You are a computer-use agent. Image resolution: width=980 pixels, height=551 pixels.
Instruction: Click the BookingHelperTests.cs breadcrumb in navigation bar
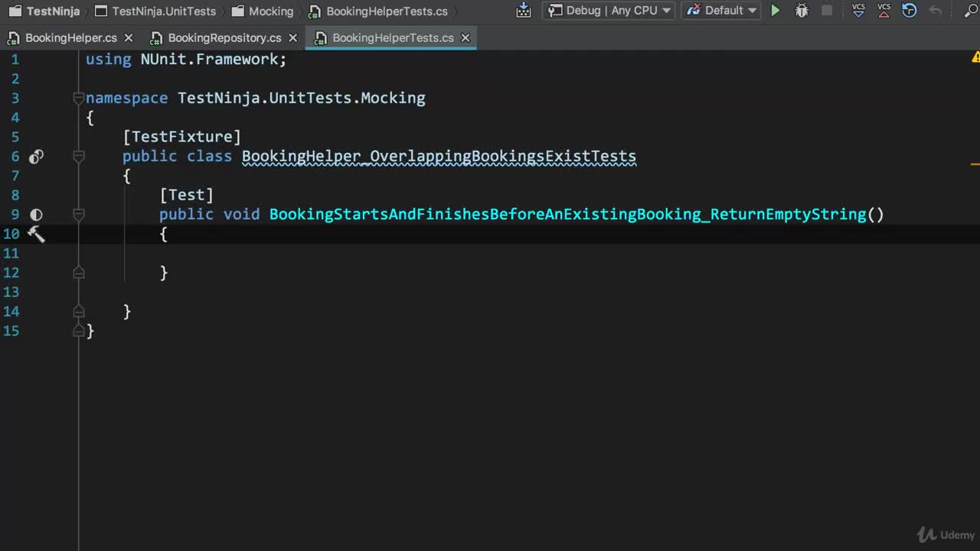(378, 11)
